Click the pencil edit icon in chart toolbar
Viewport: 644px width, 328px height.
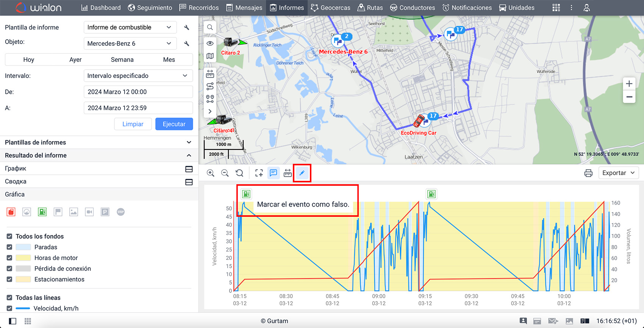tap(302, 173)
